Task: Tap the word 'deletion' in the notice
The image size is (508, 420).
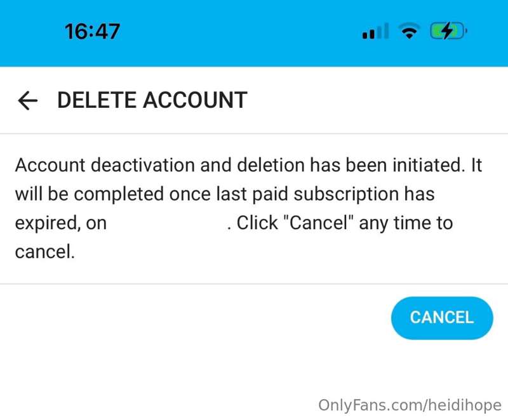Action: pyautogui.click(x=271, y=165)
